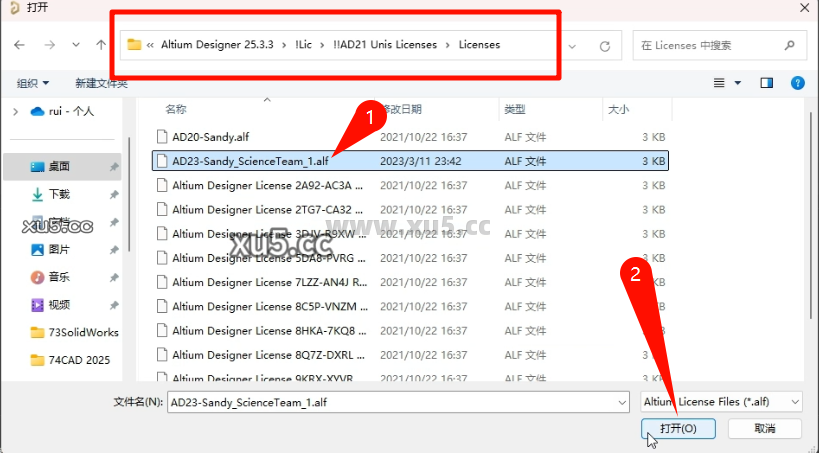Open the address bar history dropdown
This screenshot has height=453, width=819.
572,46
